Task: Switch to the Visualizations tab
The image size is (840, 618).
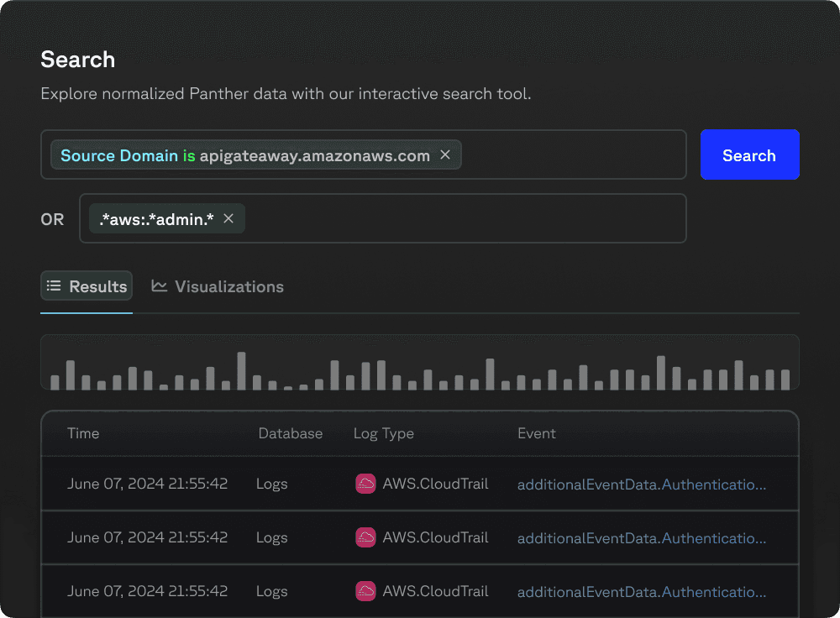Action: click(218, 286)
